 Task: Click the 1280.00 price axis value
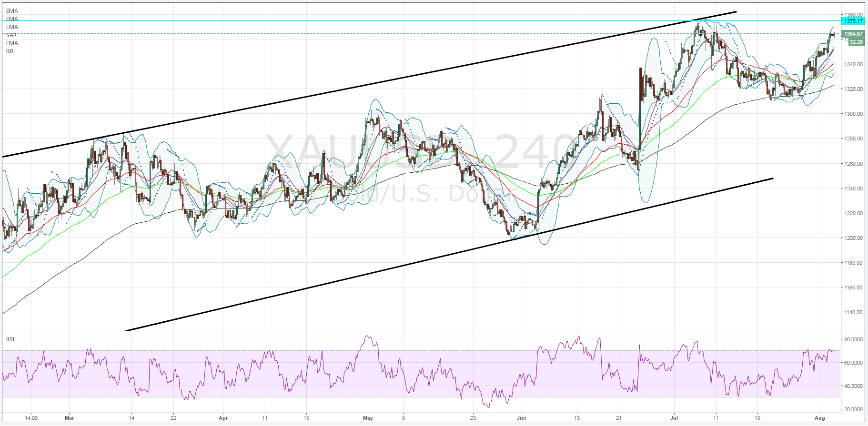pyautogui.click(x=854, y=139)
